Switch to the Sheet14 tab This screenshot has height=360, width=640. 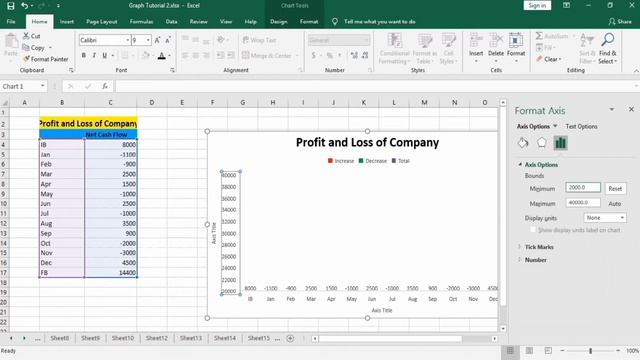pos(224,338)
